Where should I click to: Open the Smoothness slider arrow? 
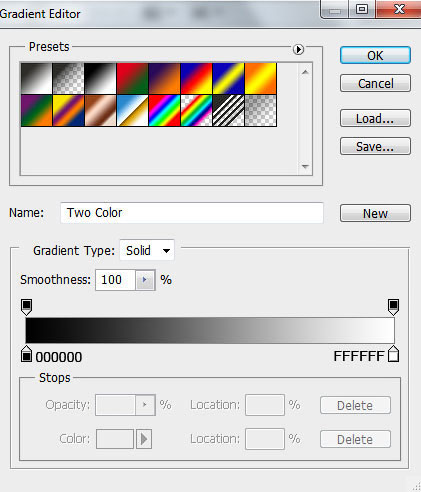point(145,280)
